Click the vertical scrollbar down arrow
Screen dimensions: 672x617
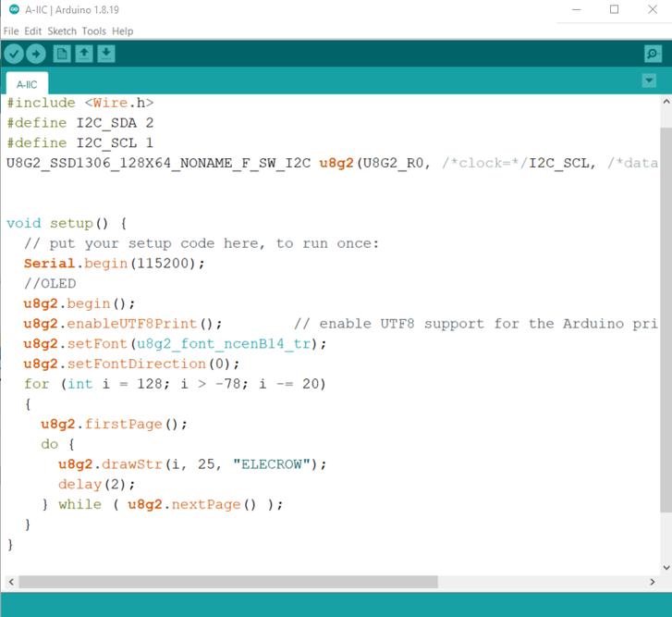[x=666, y=568]
